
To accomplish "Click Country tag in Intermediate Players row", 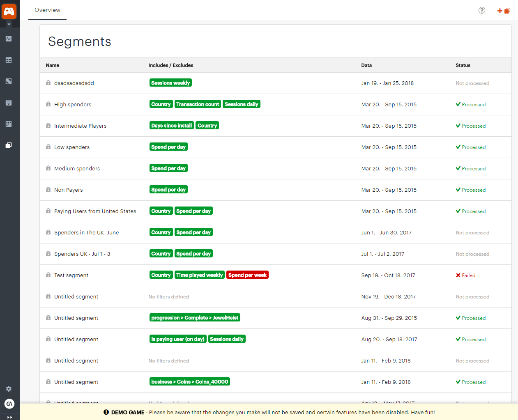I will coord(207,126).
